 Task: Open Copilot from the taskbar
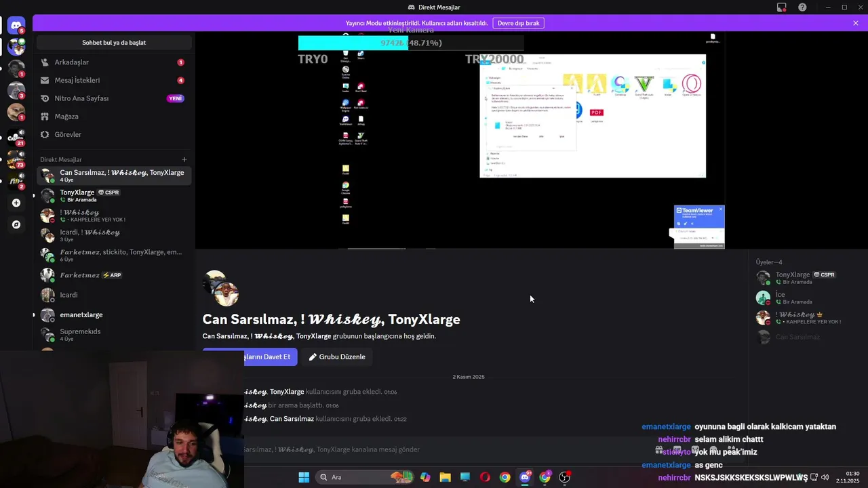pyautogui.click(x=425, y=477)
